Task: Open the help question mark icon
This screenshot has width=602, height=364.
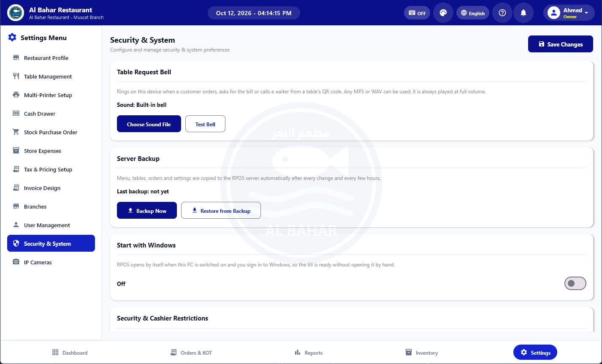Action: (502, 13)
